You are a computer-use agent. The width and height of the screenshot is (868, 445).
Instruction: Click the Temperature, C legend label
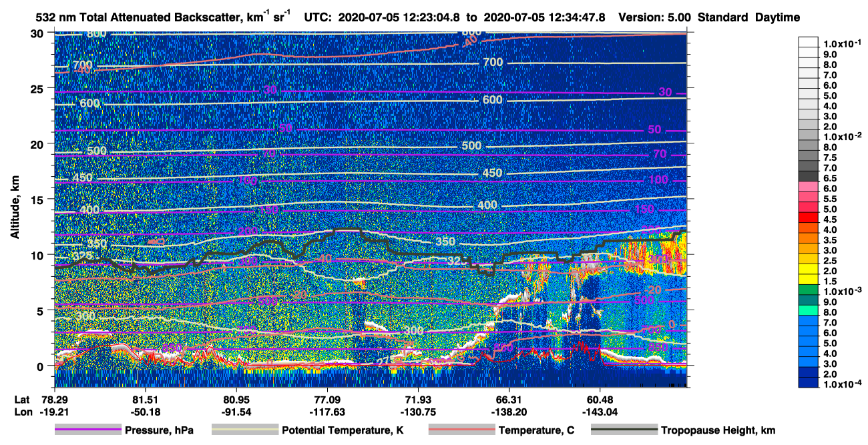[x=536, y=430]
